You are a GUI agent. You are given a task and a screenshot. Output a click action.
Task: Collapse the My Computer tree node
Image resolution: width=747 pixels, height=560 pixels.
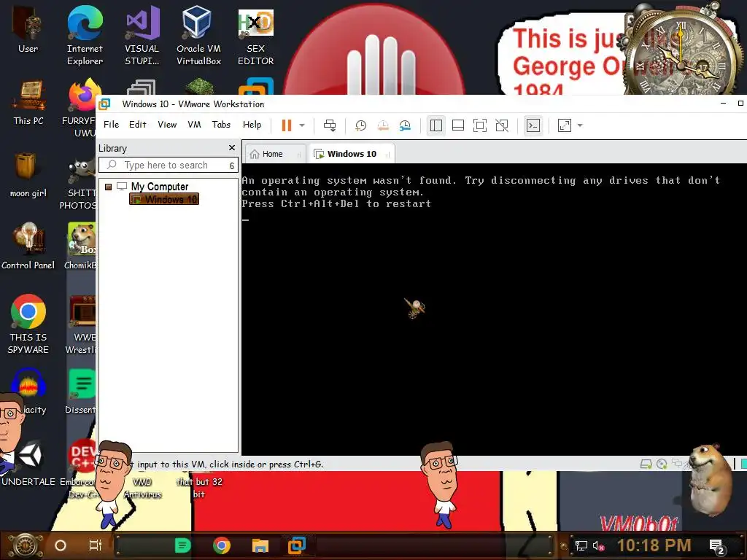click(x=108, y=187)
